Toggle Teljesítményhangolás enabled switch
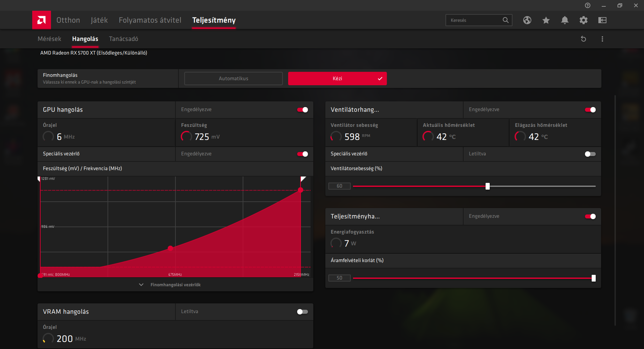This screenshot has width=644, height=349. [x=590, y=216]
